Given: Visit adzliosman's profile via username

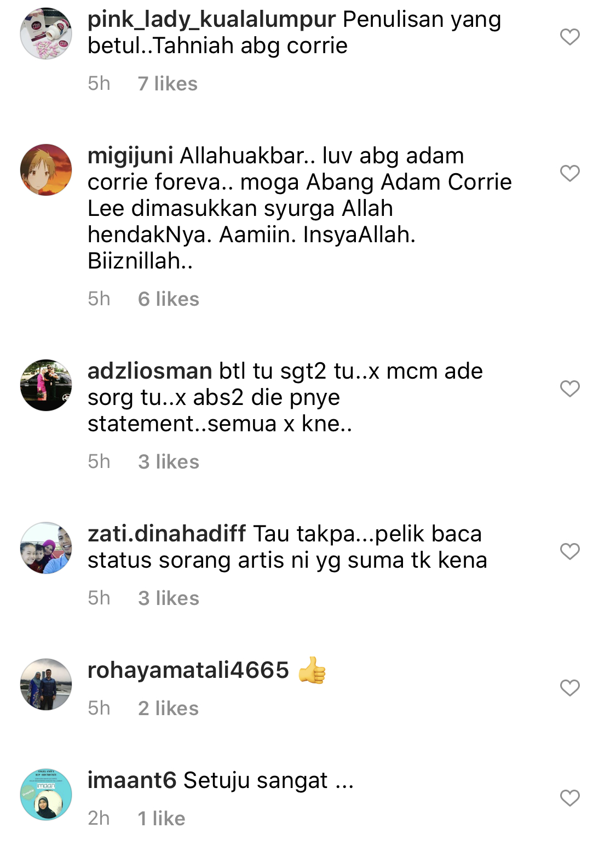Looking at the screenshot, I should (x=149, y=371).
